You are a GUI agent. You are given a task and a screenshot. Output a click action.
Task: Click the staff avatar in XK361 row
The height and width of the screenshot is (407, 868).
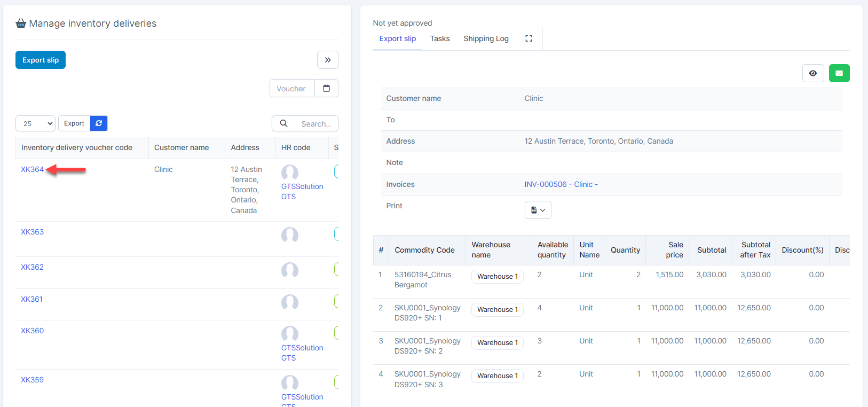290,302
